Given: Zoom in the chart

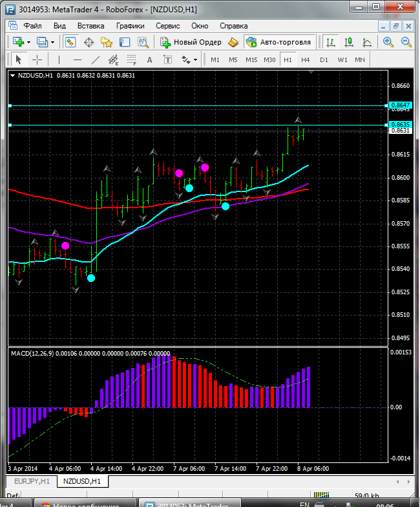Looking at the screenshot, I should [x=388, y=42].
